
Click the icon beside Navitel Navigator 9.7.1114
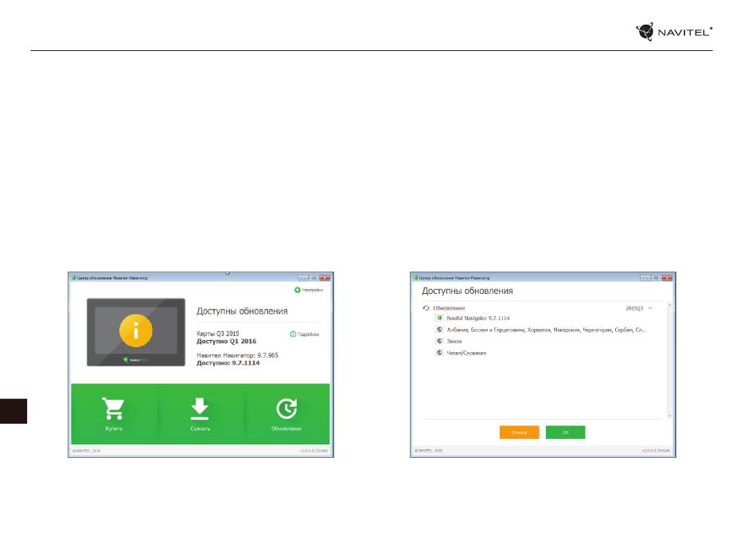[439, 318]
